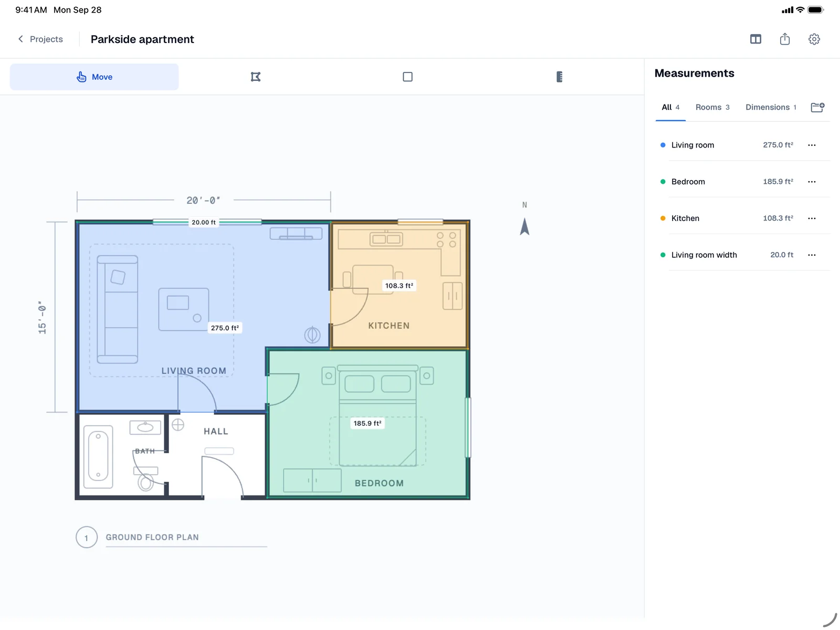840x630 pixels.
Task: Select the ruler dimension tool
Action: (x=559, y=77)
